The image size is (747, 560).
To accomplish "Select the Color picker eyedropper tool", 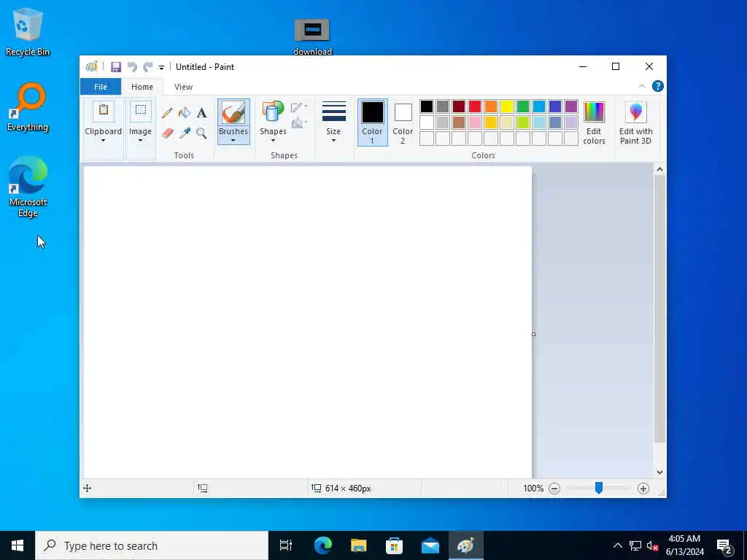I will 185,133.
